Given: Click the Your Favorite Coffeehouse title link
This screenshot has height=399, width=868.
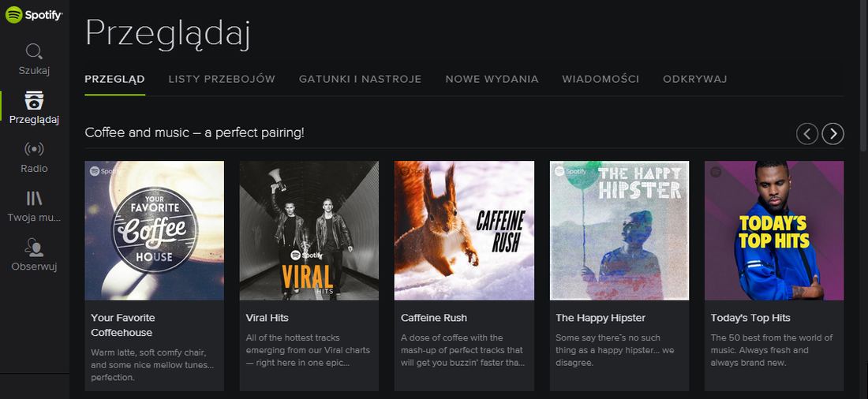Looking at the screenshot, I should point(123,326).
